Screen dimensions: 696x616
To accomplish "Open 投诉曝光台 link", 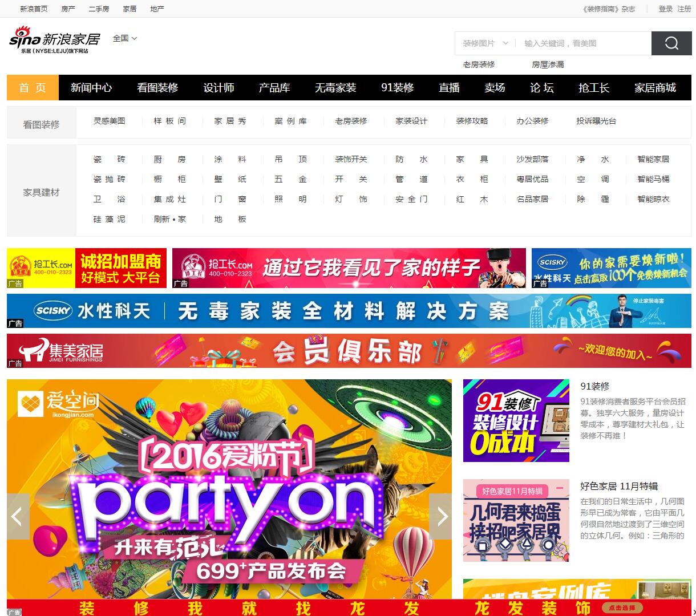I will point(596,121).
